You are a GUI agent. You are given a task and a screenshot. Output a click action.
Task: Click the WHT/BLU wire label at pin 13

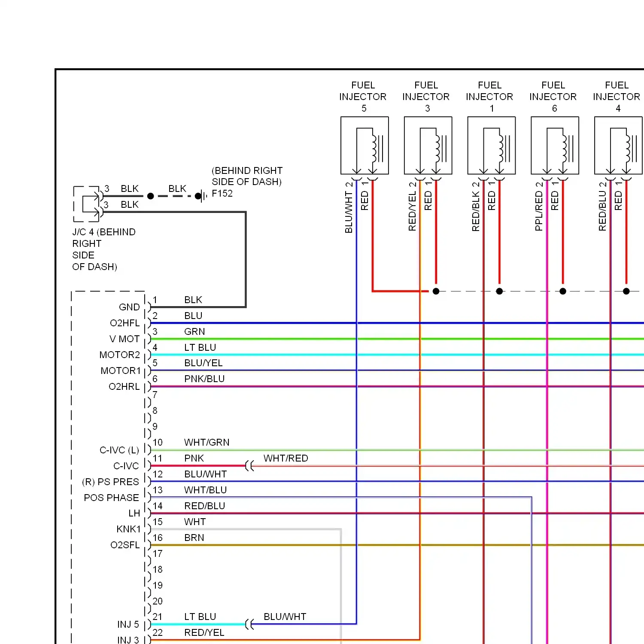click(x=206, y=490)
